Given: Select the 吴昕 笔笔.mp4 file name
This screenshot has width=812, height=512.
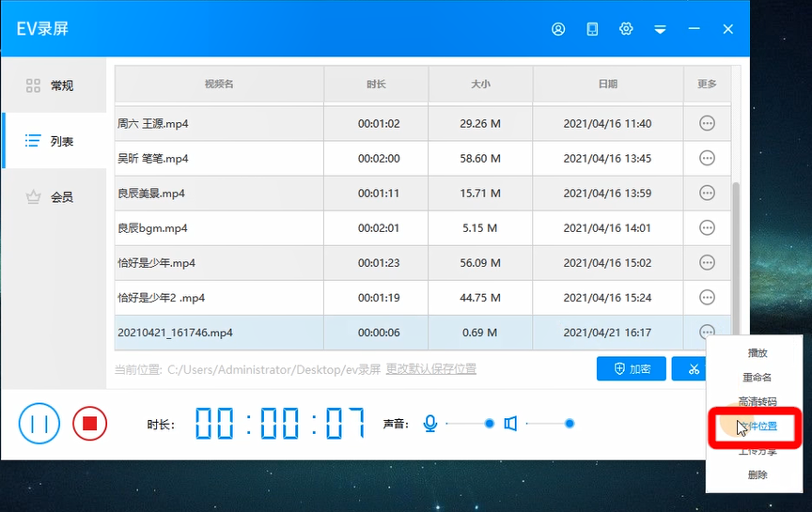Looking at the screenshot, I should [153, 159].
